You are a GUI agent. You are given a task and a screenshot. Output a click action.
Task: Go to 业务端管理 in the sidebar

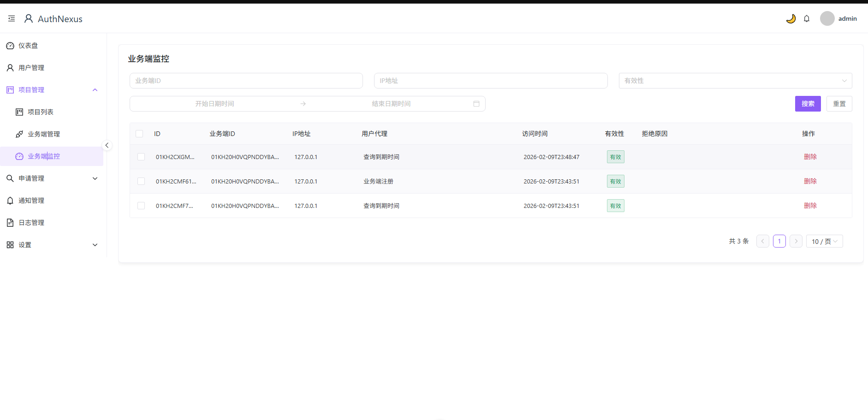[x=44, y=134]
